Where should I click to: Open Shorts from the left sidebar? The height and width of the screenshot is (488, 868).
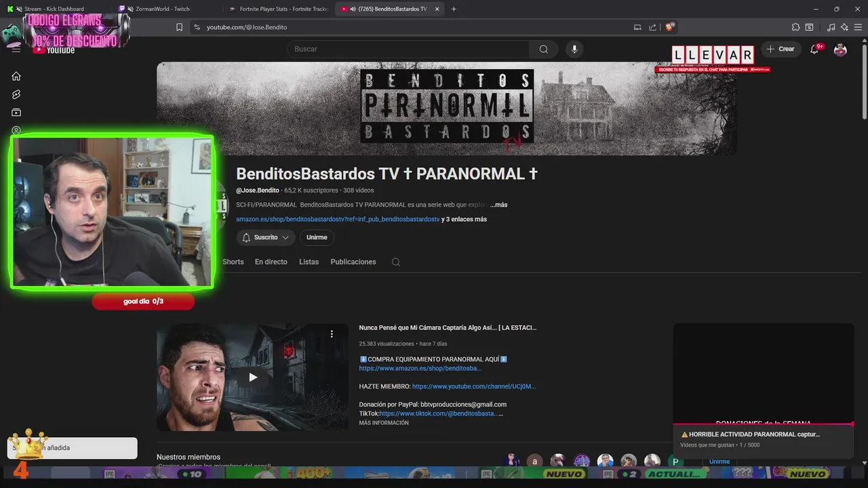(16, 94)
